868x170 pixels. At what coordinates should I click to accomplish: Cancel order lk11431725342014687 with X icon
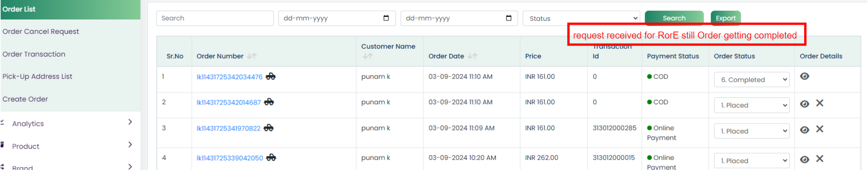tap(820, 103)
